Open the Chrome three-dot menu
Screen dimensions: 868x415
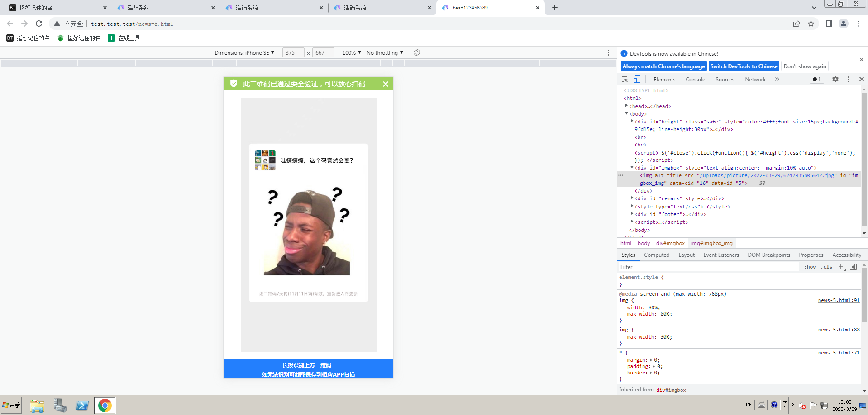click(x=858, y=24)
